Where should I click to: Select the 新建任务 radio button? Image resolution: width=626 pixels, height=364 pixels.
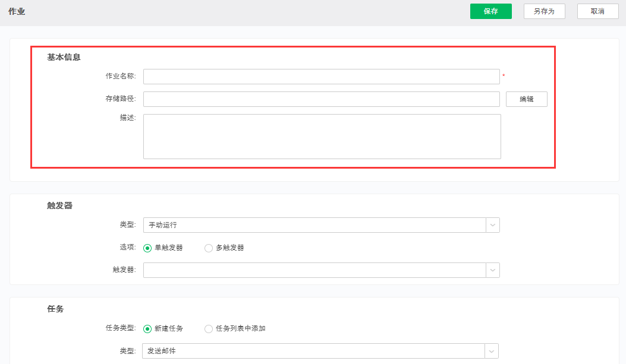pyautogui.click(x=147, y=329)
